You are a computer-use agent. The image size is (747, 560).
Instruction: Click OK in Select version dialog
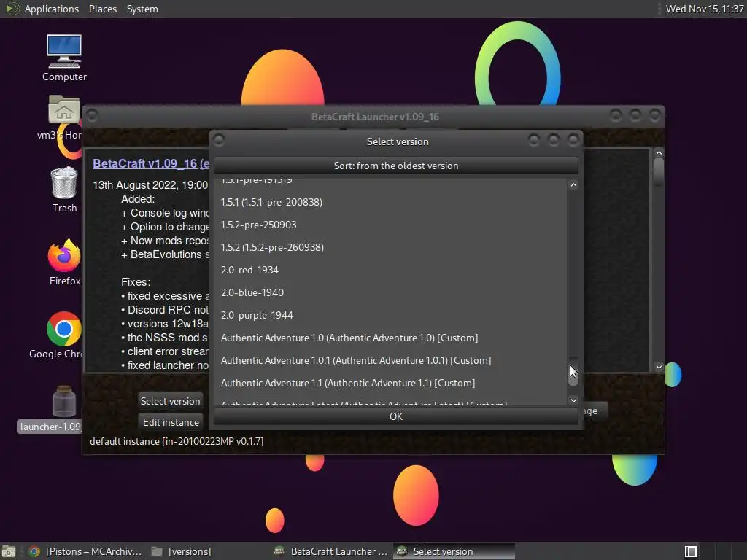tap(396, 416)
